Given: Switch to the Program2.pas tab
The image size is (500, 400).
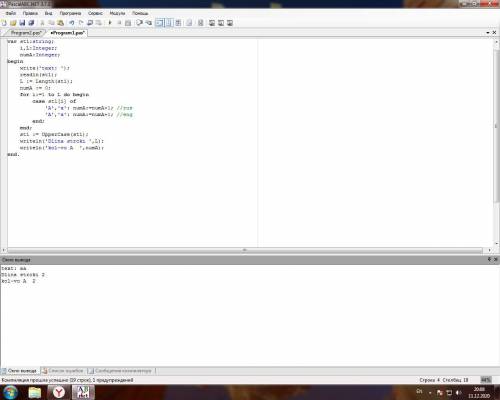Looking at the screenshot, I should 26,33.
